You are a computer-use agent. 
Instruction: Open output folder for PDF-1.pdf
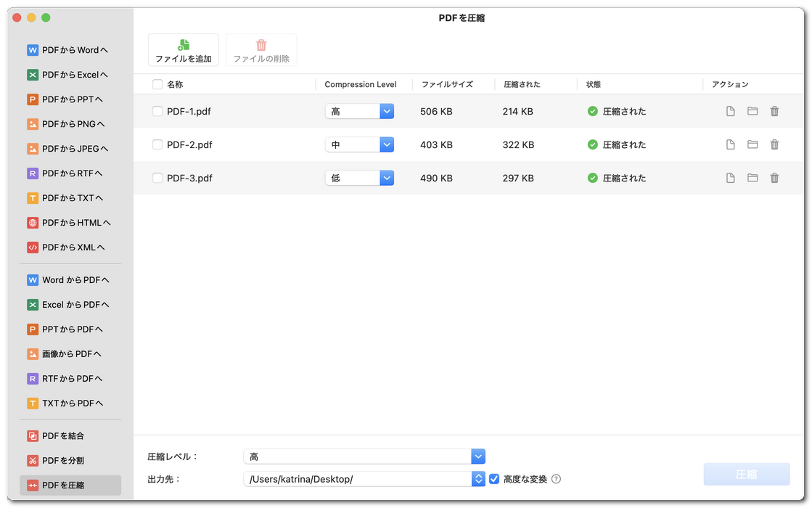[x=752, y=111]
